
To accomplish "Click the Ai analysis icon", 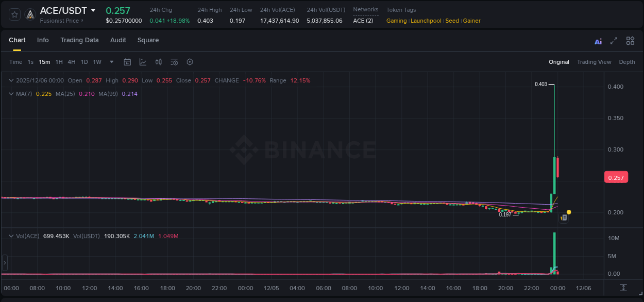I will [x=598, y=41].
